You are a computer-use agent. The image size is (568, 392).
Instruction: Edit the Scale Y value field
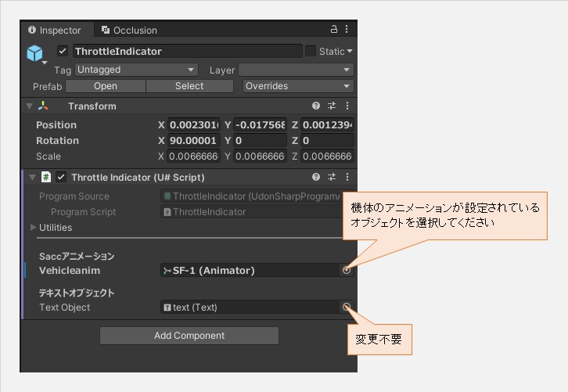(260, 156)
